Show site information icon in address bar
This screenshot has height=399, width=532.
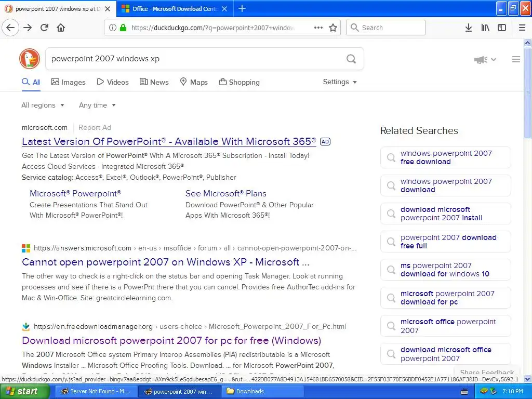112,28
